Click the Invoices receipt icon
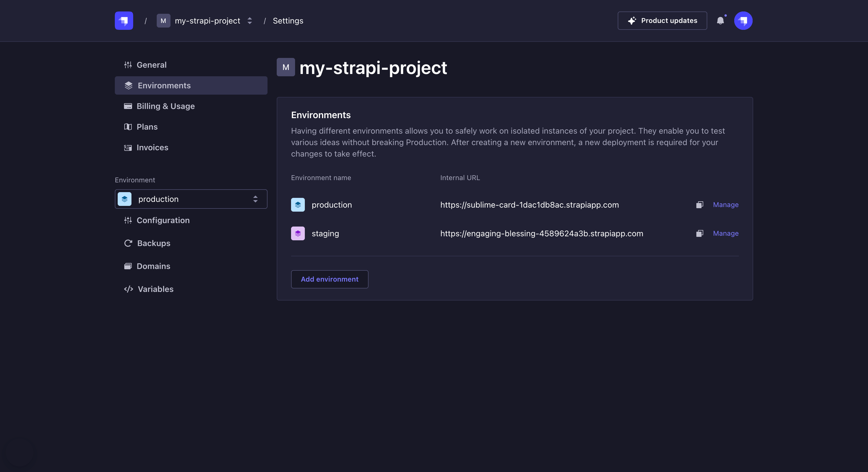868x472 pixels. [x=128, y=147]
